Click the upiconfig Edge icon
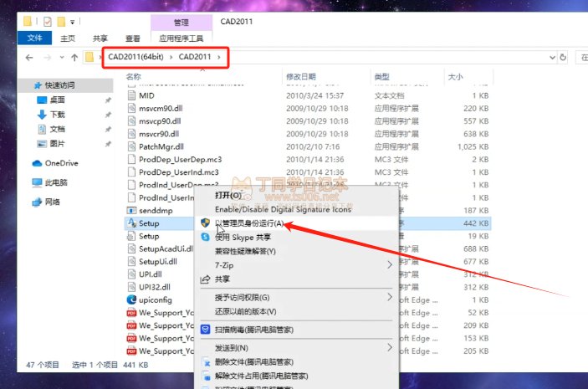The height and width of the screenshot is (389, 588). tap(131, 299)
